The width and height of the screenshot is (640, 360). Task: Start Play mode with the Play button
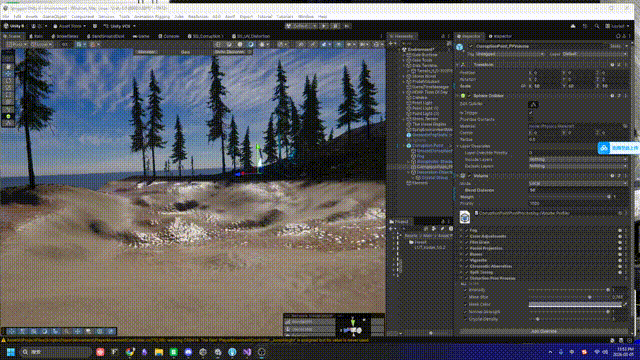click(324, 26)
